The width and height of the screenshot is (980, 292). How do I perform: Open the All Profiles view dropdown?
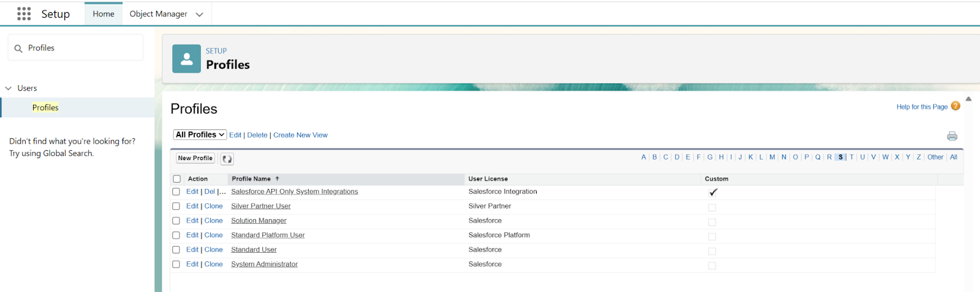tap(200, 135)
